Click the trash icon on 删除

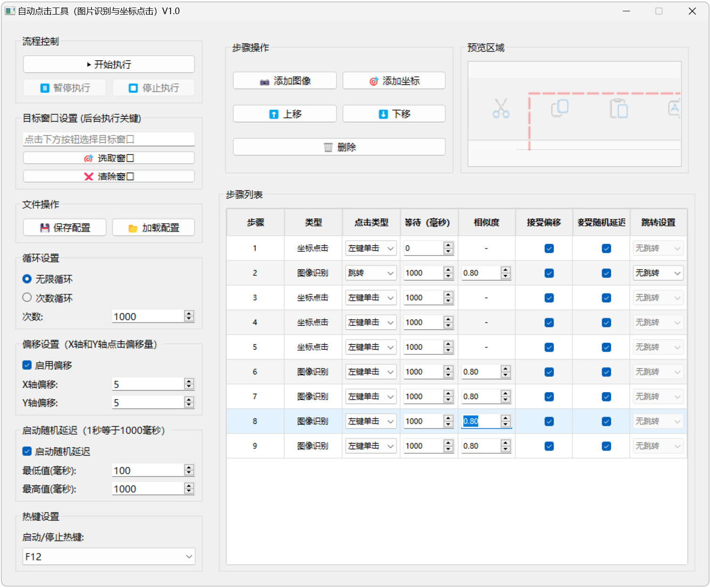click(328, 147)
